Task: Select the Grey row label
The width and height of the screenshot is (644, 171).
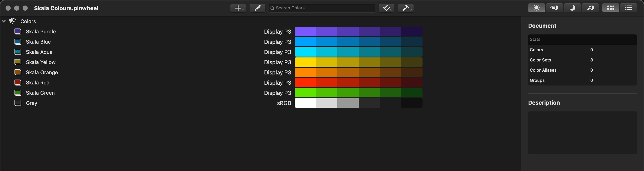Action: [32, 103]
